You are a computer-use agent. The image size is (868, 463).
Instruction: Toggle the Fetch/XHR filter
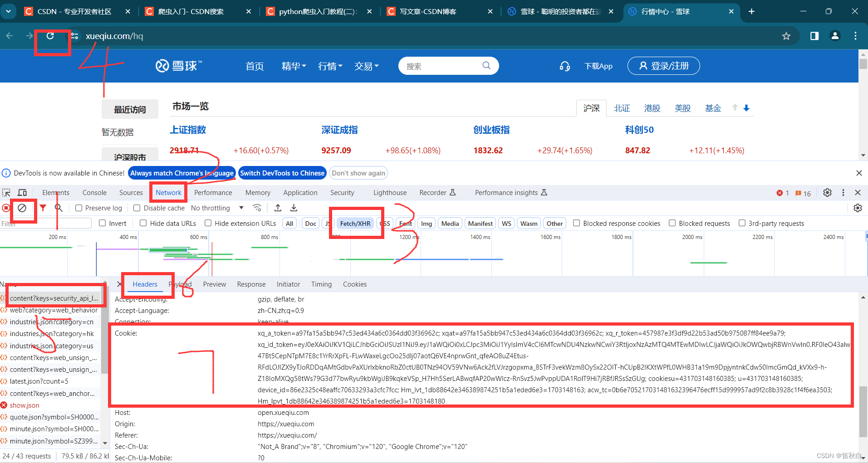[355, 223]
